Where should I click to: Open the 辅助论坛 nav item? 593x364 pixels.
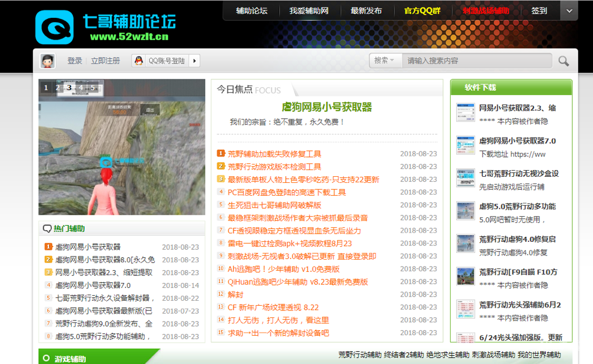(252, 11)
